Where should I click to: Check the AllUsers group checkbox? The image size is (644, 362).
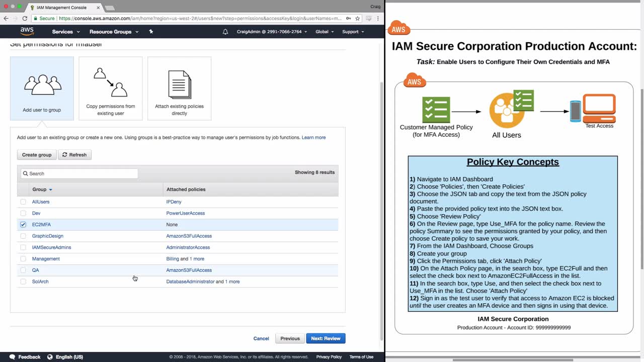click(x=23, y=202)
